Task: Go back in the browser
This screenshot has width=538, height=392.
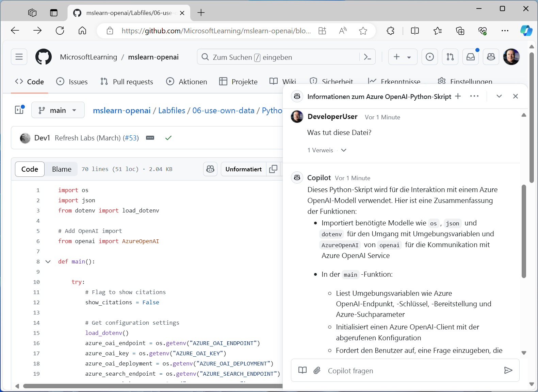Action: pyautogui.click(x=15, y=31)
